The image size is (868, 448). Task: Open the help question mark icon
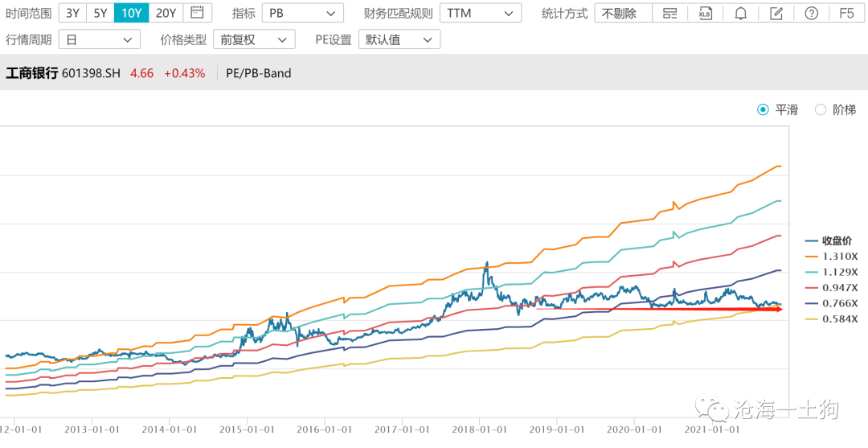pos(811,14)
